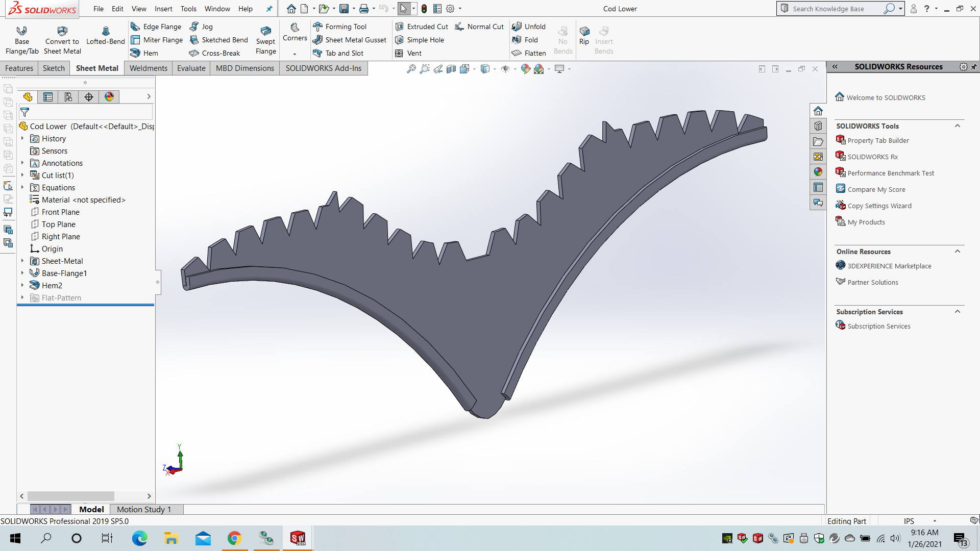
Task: Select the Rip tool
Action: [584, 36]
